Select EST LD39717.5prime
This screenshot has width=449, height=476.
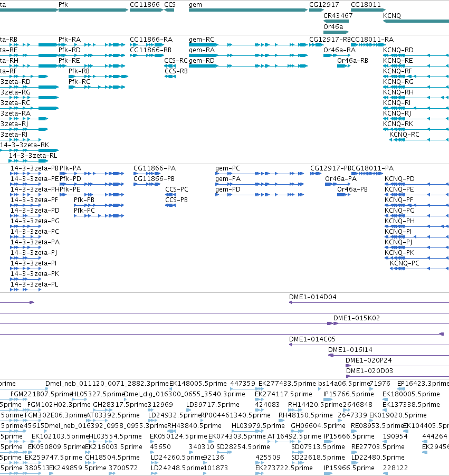213,405
